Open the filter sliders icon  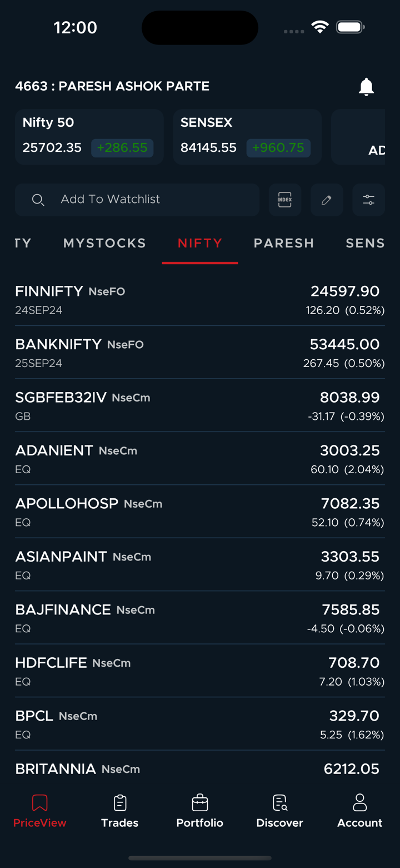click(368, 200)
